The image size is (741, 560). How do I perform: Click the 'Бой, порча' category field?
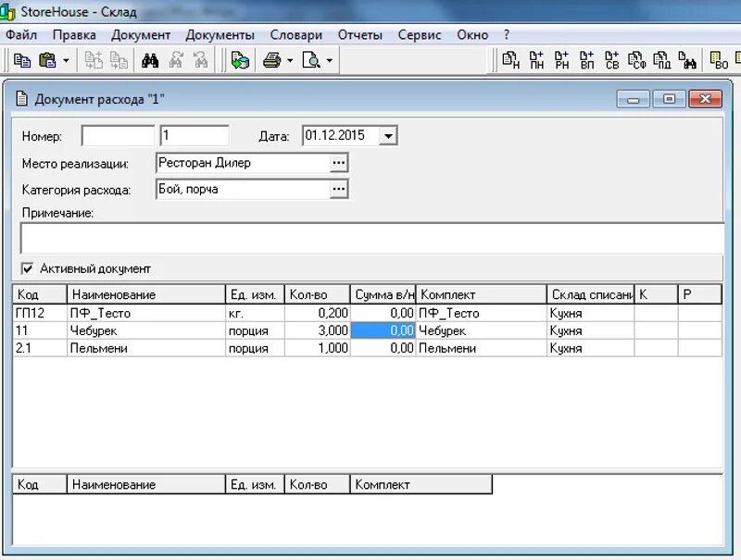point(243,190)
